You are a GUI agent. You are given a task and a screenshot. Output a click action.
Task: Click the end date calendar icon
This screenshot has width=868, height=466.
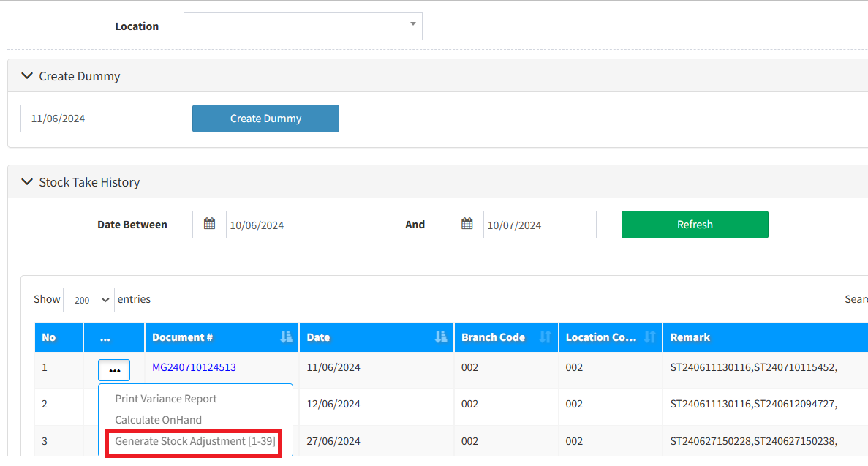467,225
